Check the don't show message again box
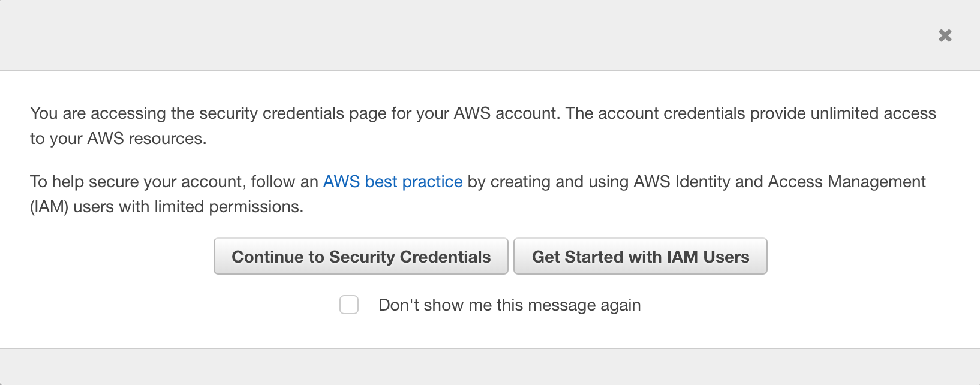 tap(349, 305)
